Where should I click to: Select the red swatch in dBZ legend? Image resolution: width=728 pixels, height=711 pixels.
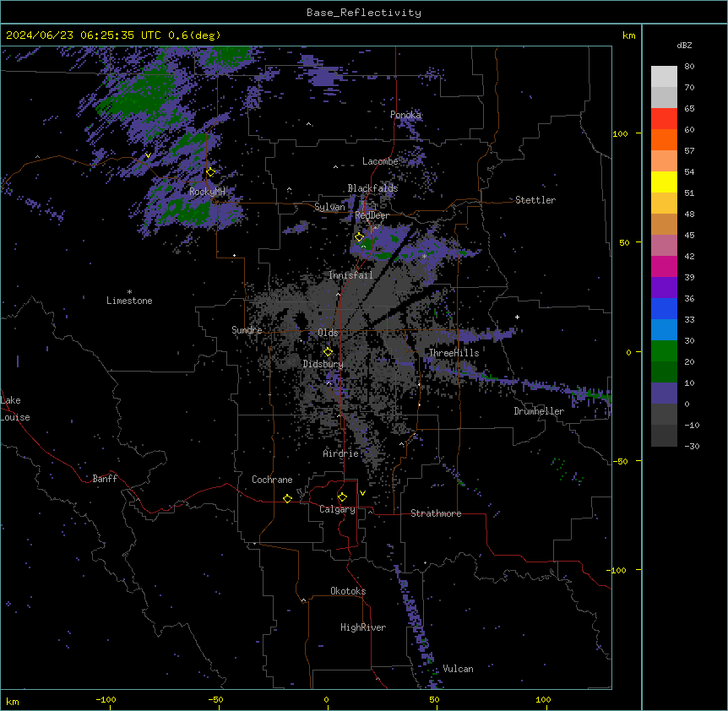pyautogui.click(x=664, y=118)
